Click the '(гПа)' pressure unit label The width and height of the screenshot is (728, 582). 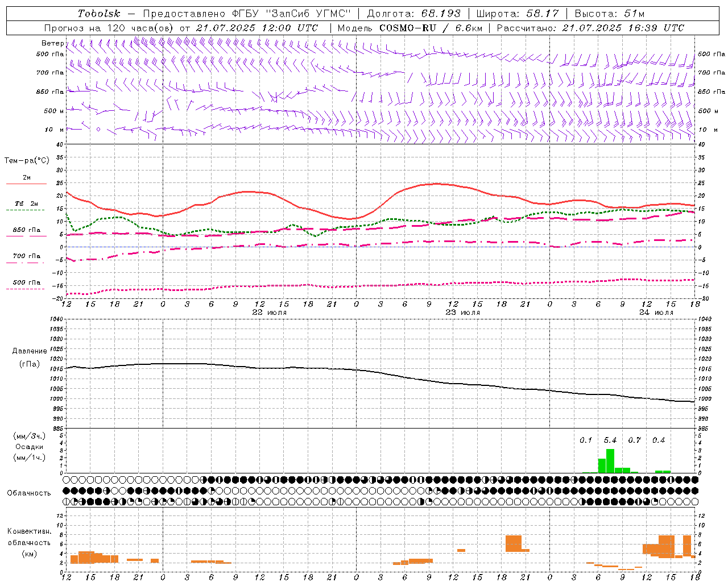(30, 364)
